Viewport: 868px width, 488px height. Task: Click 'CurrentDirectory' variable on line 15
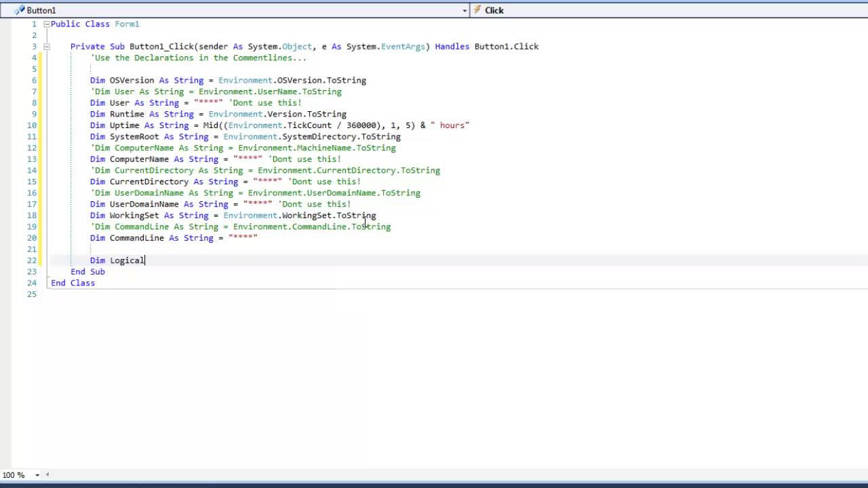pyautogui.click(x=149, y=182)
